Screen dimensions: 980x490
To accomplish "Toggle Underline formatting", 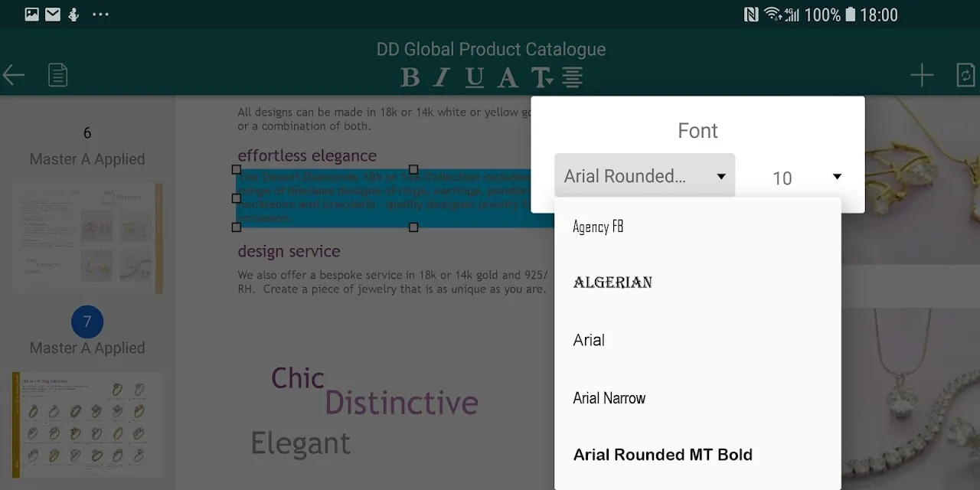I will (x=475, y=77).
